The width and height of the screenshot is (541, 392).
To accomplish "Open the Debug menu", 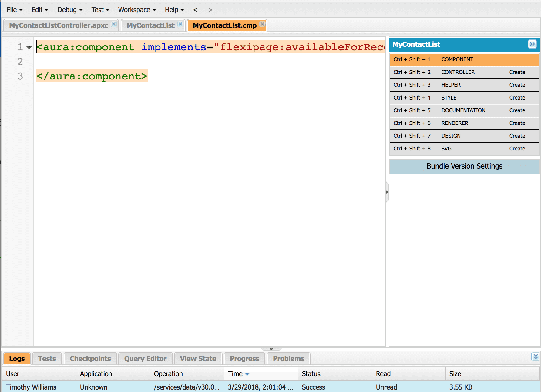I will click(x=70, y=10).
